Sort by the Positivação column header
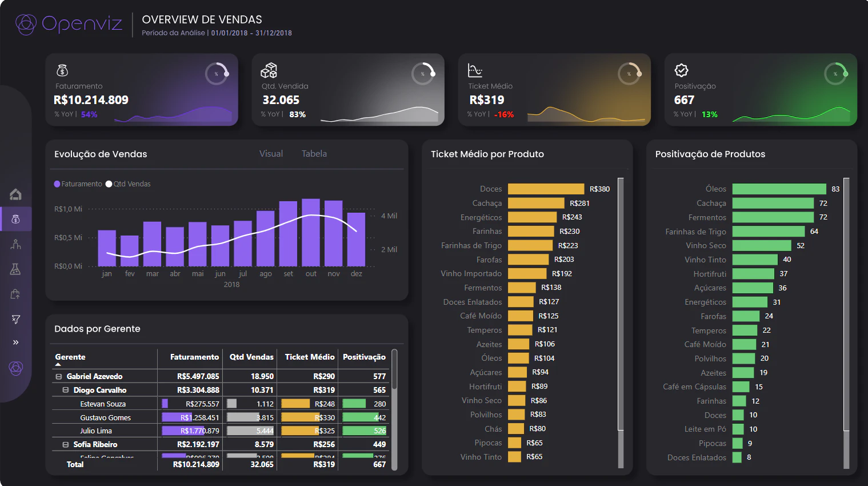This screenshot has width=868, height=486. pos(364,357)
